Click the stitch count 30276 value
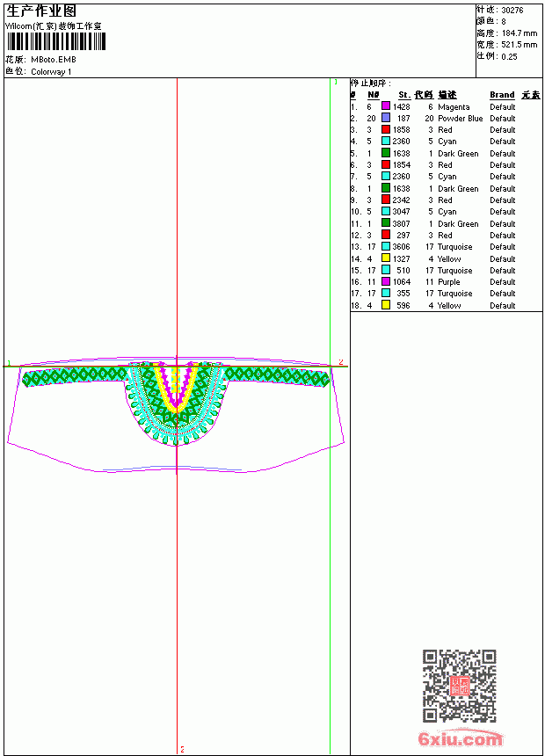The image size is (545, 756). tap(512, 11)
